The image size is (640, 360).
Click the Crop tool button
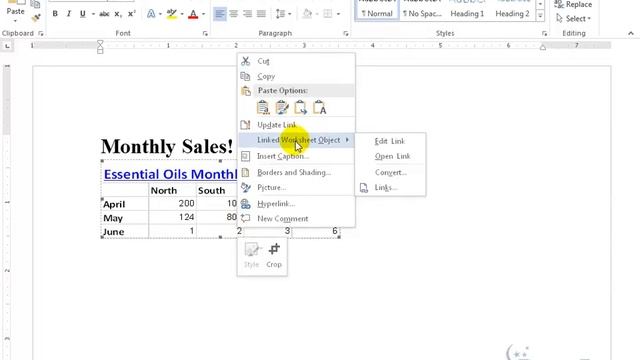pos(274,256)
